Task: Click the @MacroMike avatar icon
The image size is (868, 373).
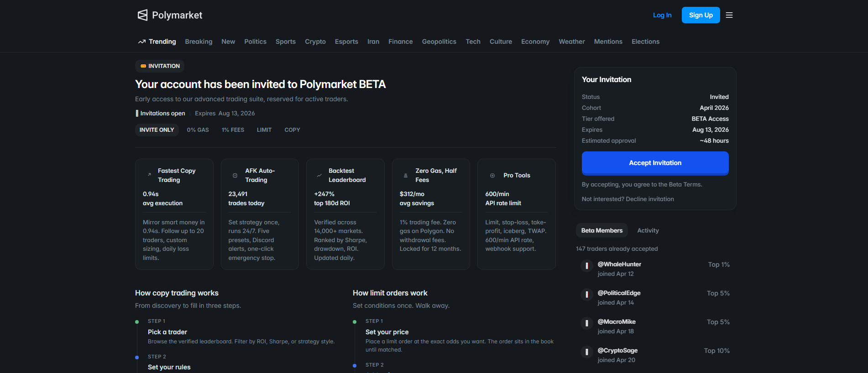Action: pos(586,323)
